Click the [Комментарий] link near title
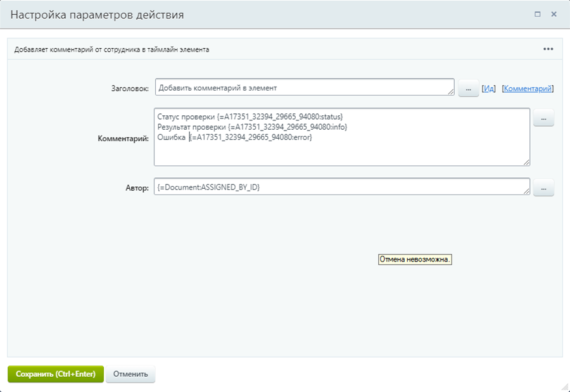The image size is (570, 392). [x=528, y=89]
